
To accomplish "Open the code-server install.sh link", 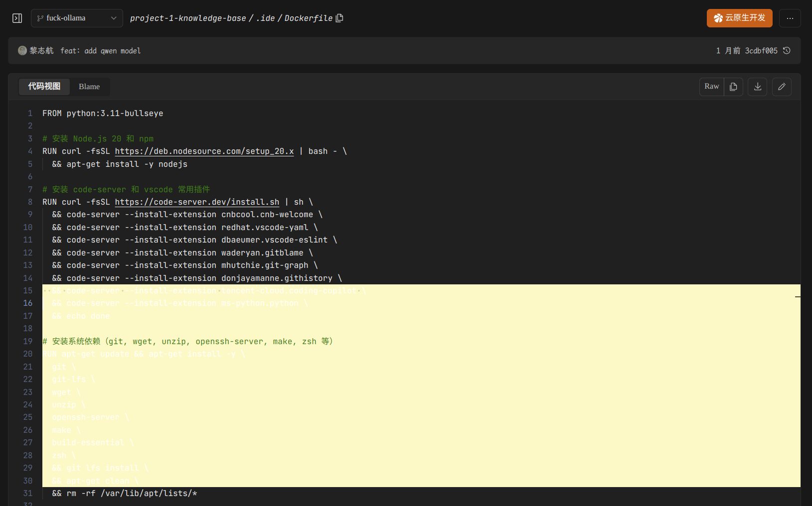I will (197, 202).
